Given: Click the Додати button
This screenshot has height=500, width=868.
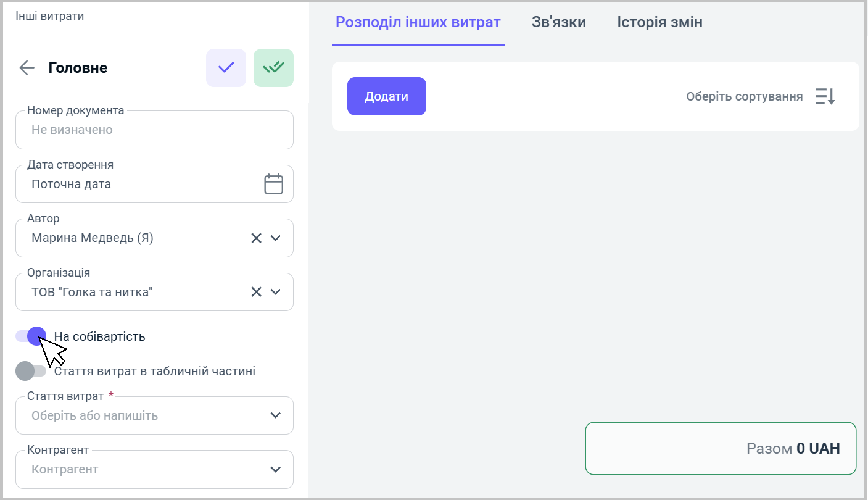Looking at the screenshot, I should (386, 96).
